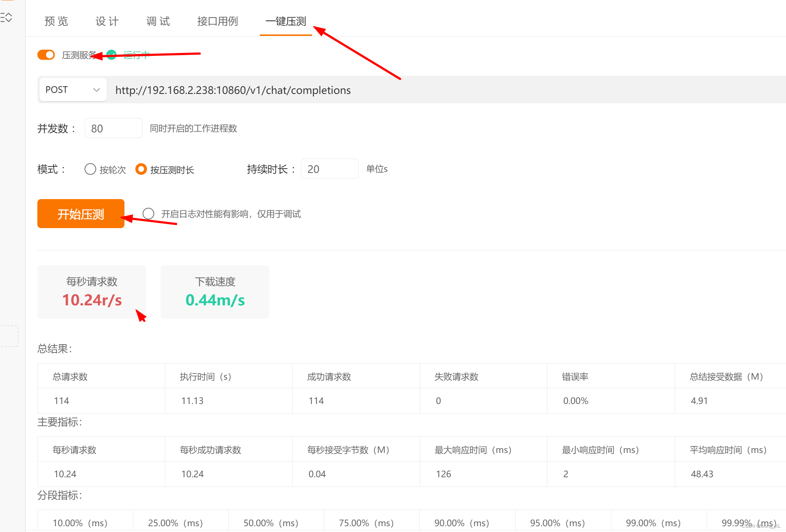Viewport: 786px width, 532px height.
Task: Open the POST method dropdown
Action: [73, 90]
